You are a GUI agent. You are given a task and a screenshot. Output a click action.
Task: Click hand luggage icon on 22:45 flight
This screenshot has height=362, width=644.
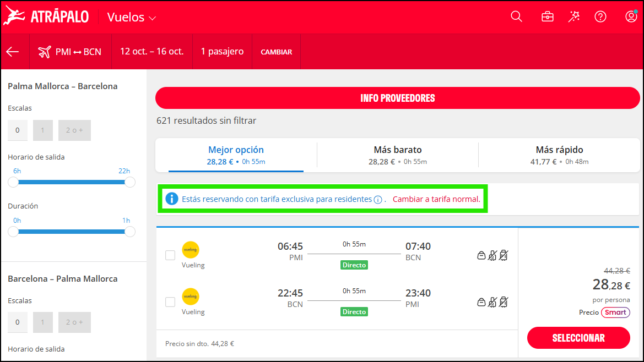[x=481, y=302]
